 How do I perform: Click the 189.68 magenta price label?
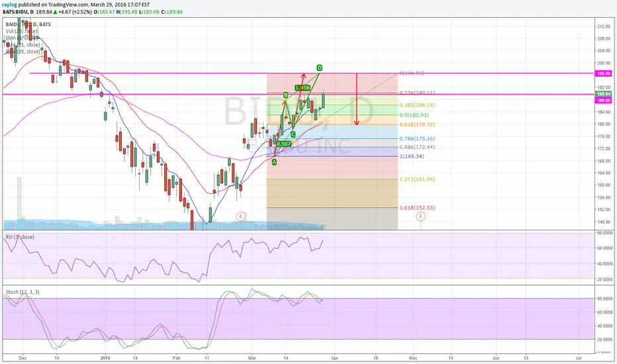click(604, 101)
